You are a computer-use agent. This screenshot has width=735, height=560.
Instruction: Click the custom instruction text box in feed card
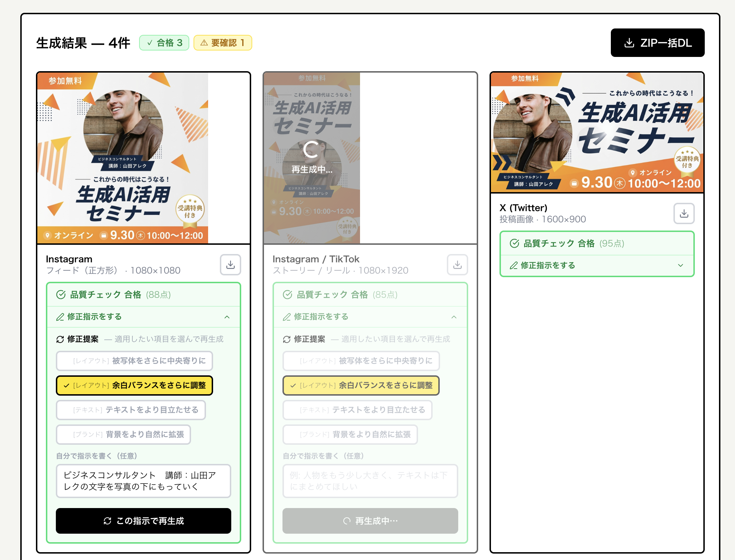click(x=143, y=481)
